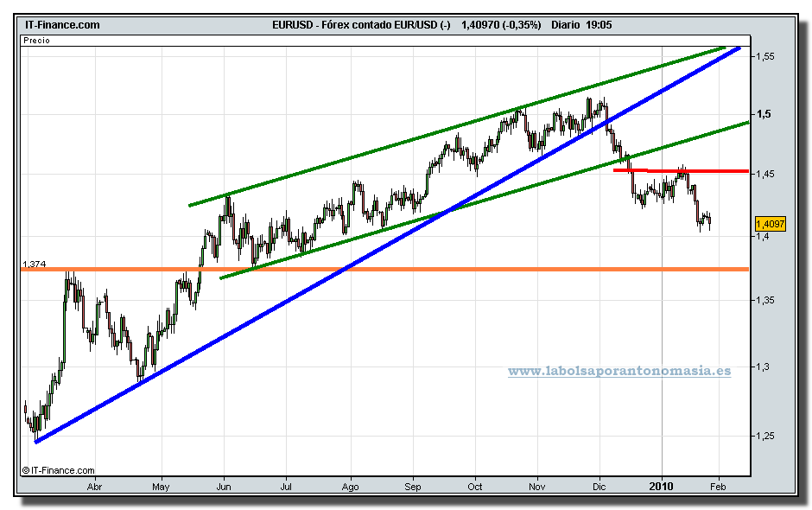Image resolution: width=812 pixels, height=510 pixels.
Task: Click the 1,374 support level label
Action: (35, 264)
